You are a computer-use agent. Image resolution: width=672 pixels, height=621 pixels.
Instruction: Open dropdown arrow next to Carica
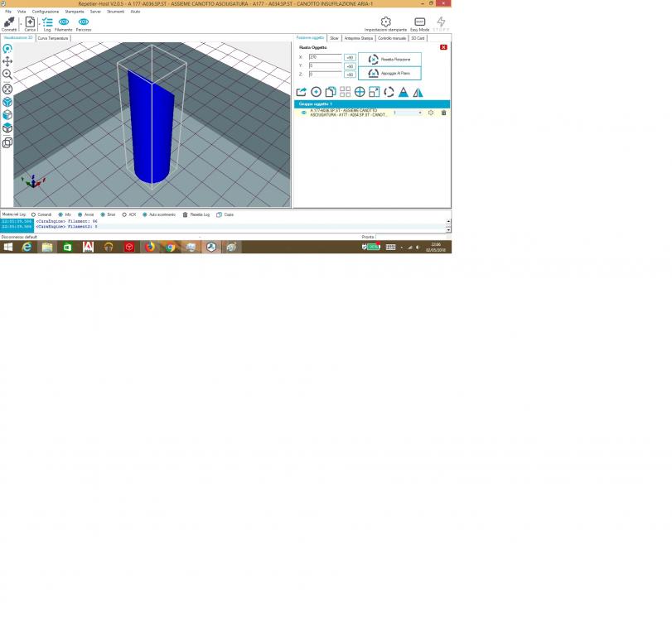tap(38, 23)
